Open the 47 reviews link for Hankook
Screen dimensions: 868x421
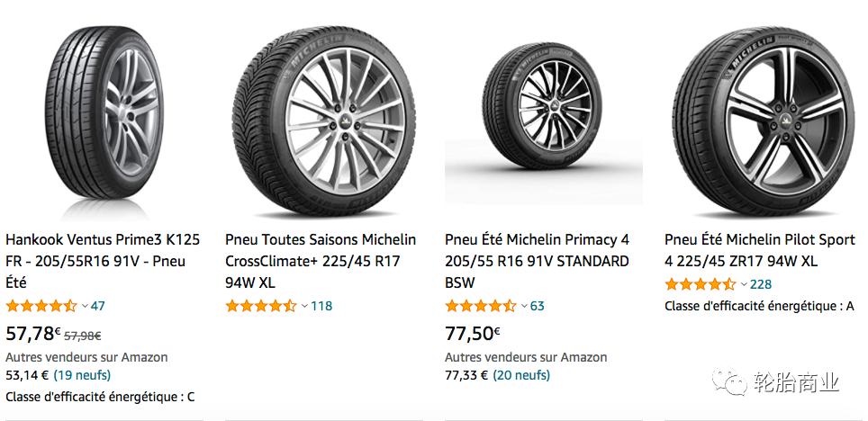click(98, 306)
